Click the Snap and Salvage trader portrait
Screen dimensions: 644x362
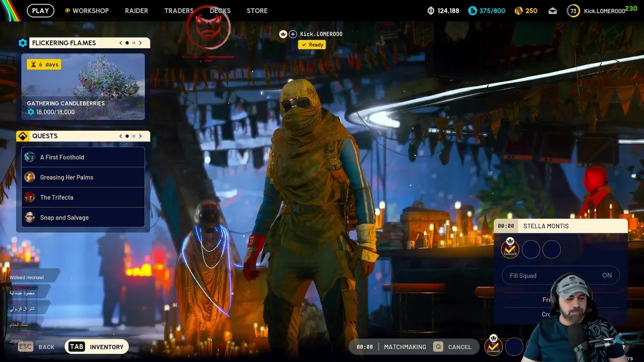pyautogui.click(x=30, y=217)
